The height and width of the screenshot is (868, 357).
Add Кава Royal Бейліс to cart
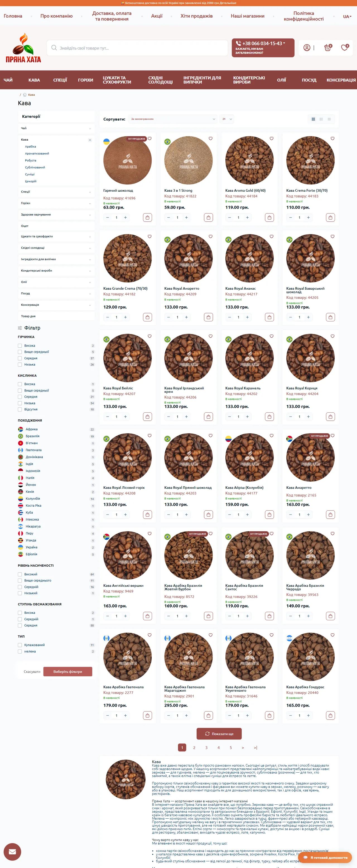click(x=148, y=417)
